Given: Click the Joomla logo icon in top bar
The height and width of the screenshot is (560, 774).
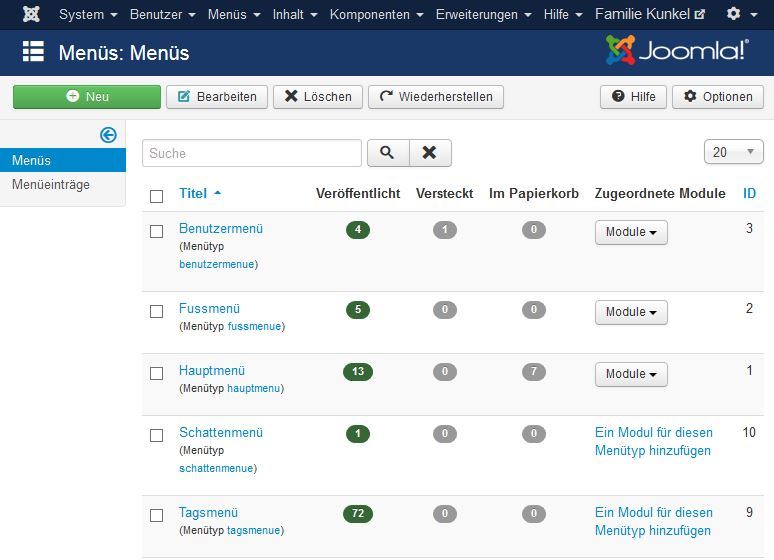Looking at the screenshot, I should click(x=31, y=14).
